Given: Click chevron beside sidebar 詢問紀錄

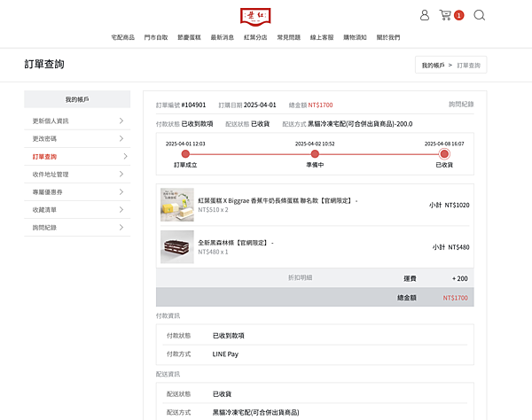Looking at the screenshot, I should pyautogui.click(x=121, y=227).
